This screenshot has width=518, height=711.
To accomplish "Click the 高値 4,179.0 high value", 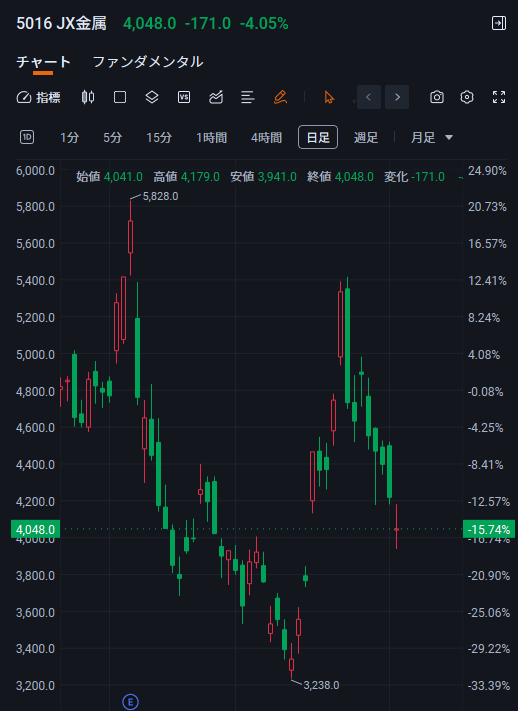I will pos(186,177).
